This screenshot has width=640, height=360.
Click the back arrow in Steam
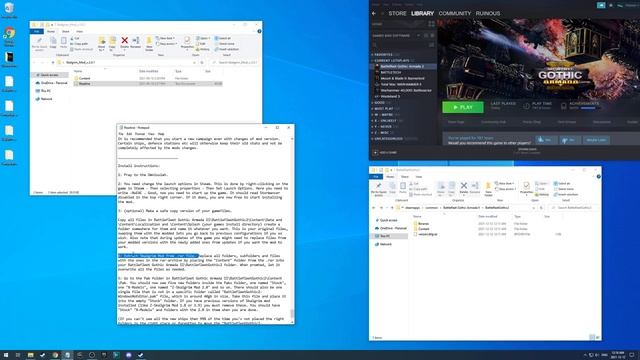pos(374,13)
